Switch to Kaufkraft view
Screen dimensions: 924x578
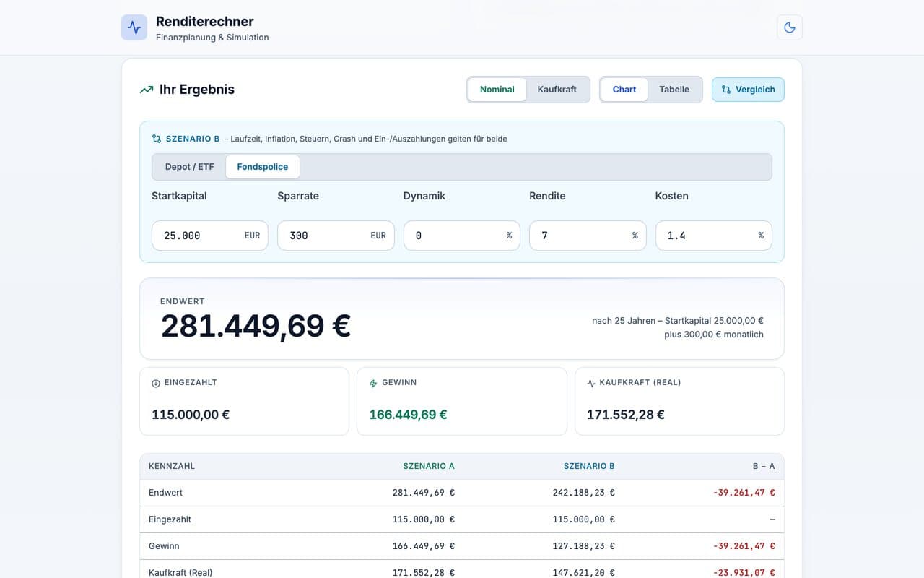point(557,90)
